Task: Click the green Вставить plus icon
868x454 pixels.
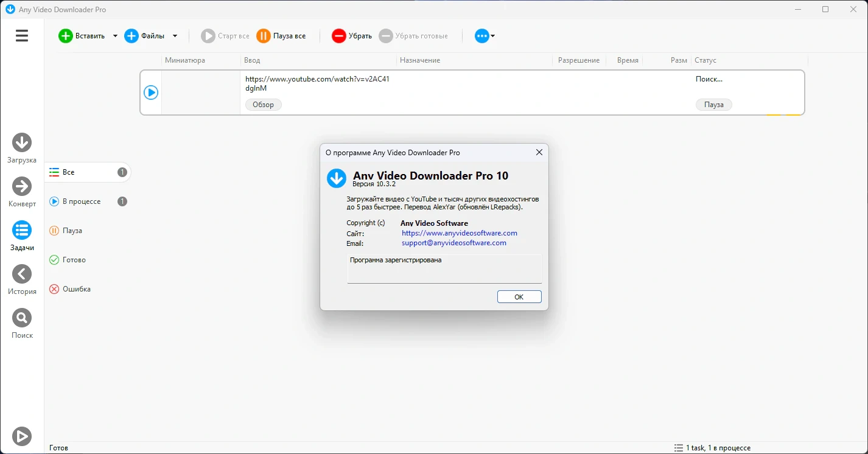Action: 65,36
